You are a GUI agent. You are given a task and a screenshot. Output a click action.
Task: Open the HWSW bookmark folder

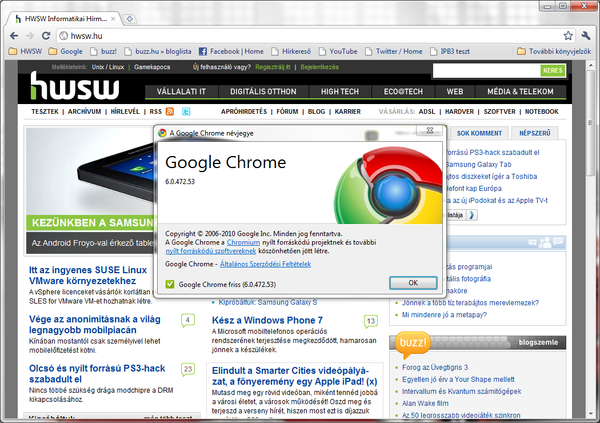coord(25,51)
